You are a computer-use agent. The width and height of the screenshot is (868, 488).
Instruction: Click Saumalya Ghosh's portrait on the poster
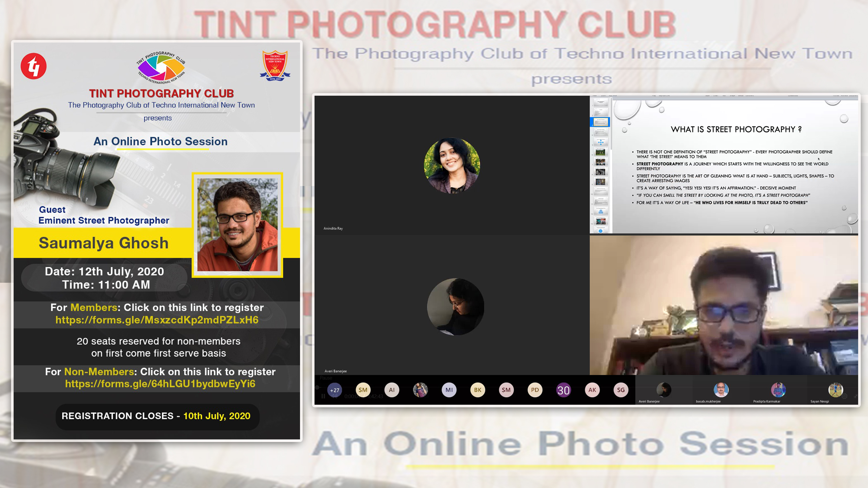pos(237,225)
